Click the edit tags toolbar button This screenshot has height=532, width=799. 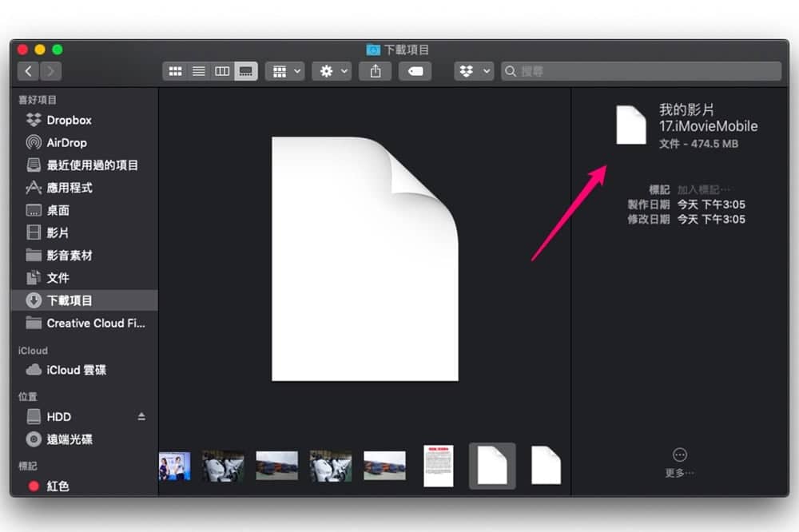pos(415,71)
